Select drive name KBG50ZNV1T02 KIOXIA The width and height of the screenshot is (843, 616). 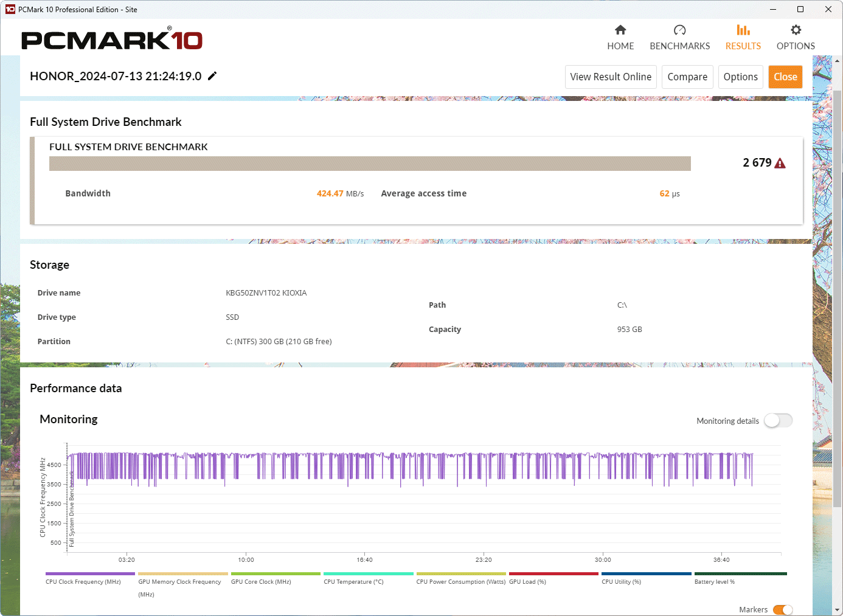coord(266,293)
